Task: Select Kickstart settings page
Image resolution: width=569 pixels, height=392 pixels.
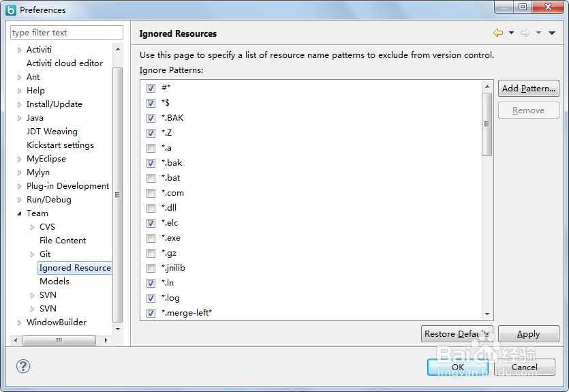Action: (60, 145)
